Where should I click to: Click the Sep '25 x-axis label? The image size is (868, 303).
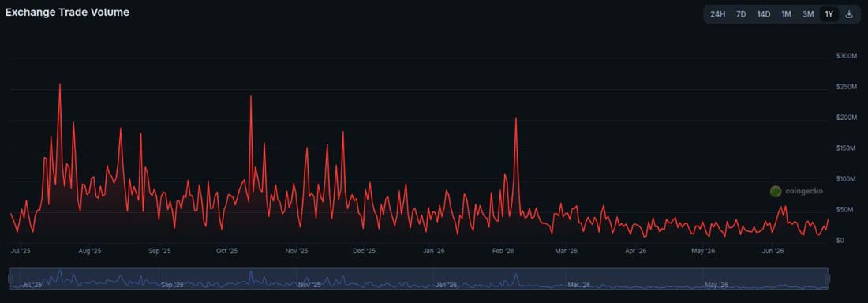[159, 251]
